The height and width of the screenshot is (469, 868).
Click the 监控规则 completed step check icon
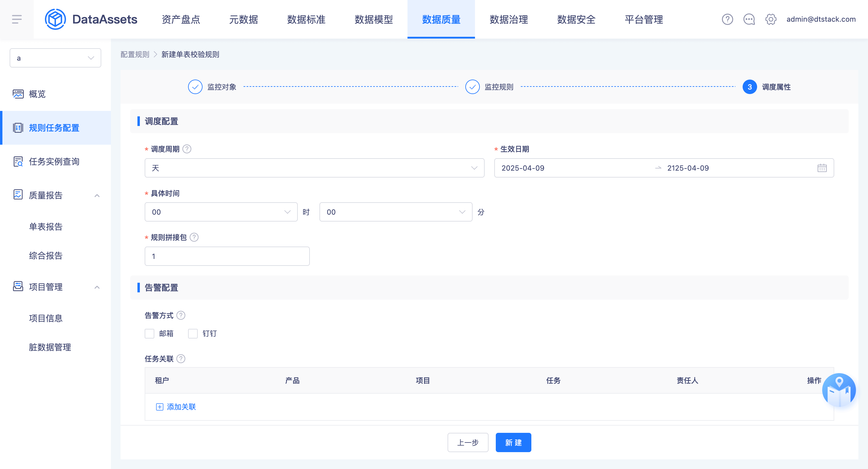pos(472,87)
